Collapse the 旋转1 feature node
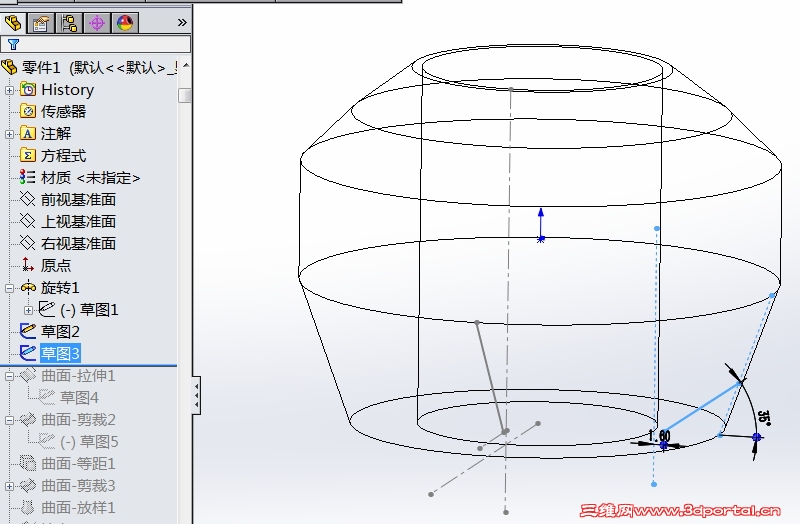 pyautogui.click(x=9, y=288)
